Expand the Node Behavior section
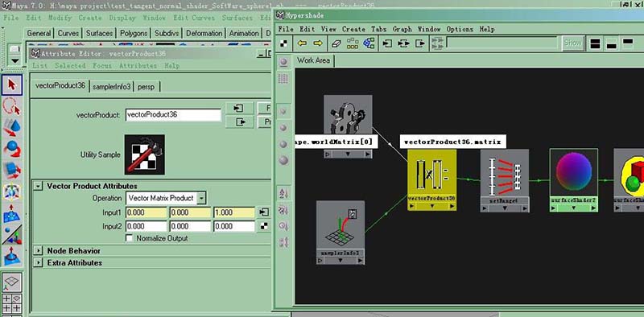The height and width of the screenshot is (317, 644). (38, 250)
